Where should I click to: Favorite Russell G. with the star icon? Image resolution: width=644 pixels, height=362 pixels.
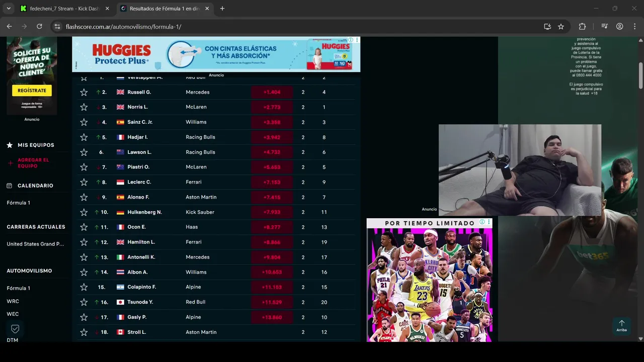(84, 92)
